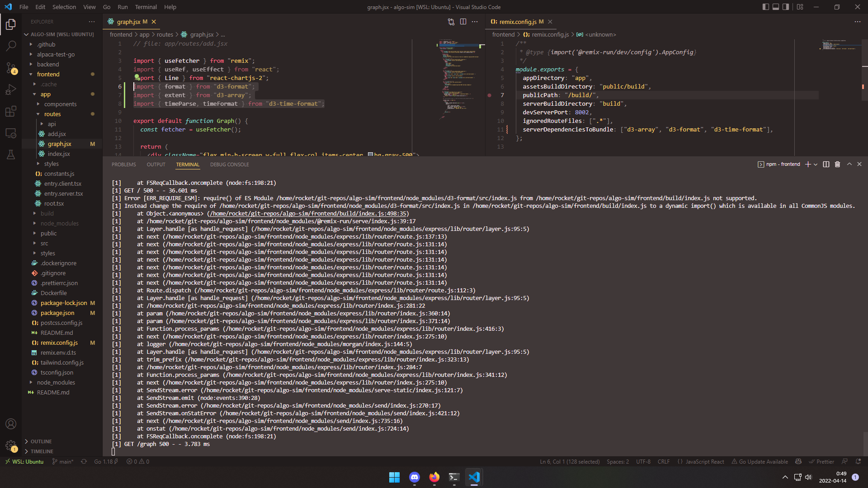Open the Accounts menu icon
Screen dimensions: 868x488
point(11,424)
